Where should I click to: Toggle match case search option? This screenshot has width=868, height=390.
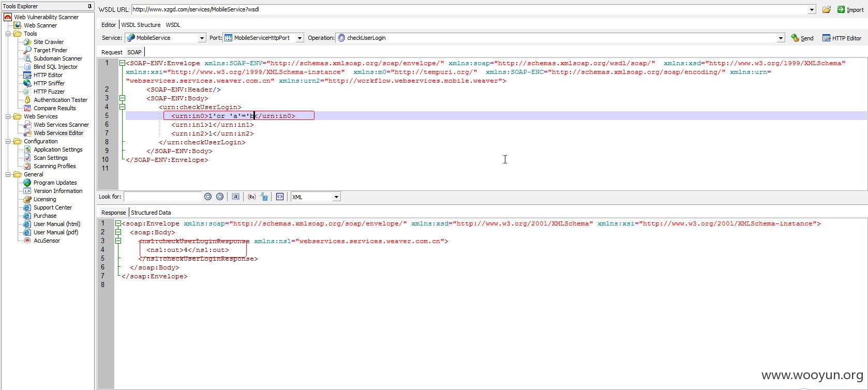tap(235, 197)
